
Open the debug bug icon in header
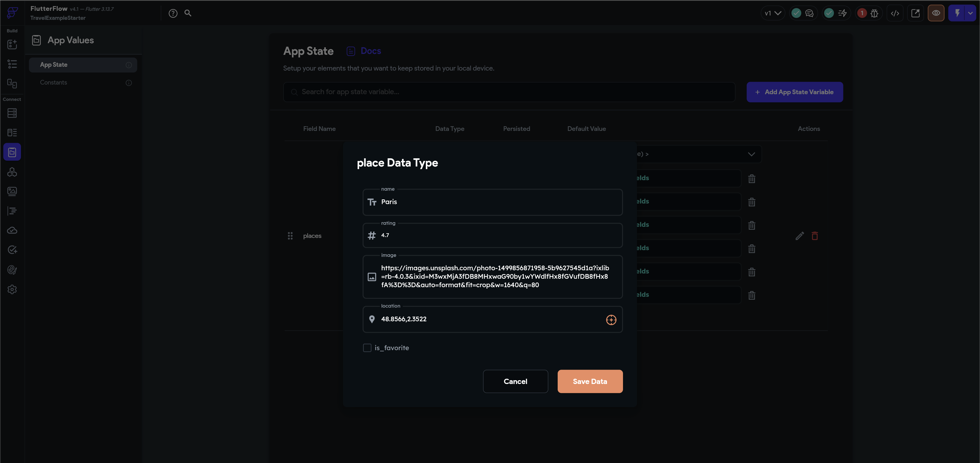coord(874,13)
